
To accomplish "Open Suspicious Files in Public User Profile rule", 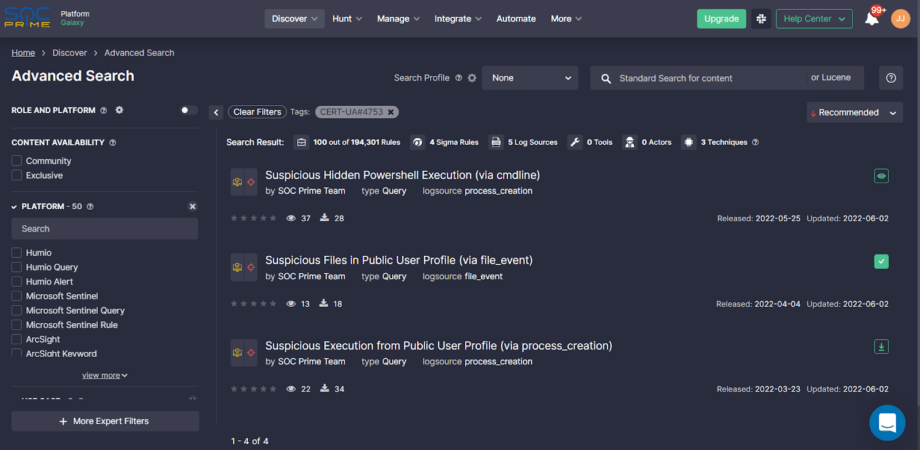I will click(x=399, y=260).
